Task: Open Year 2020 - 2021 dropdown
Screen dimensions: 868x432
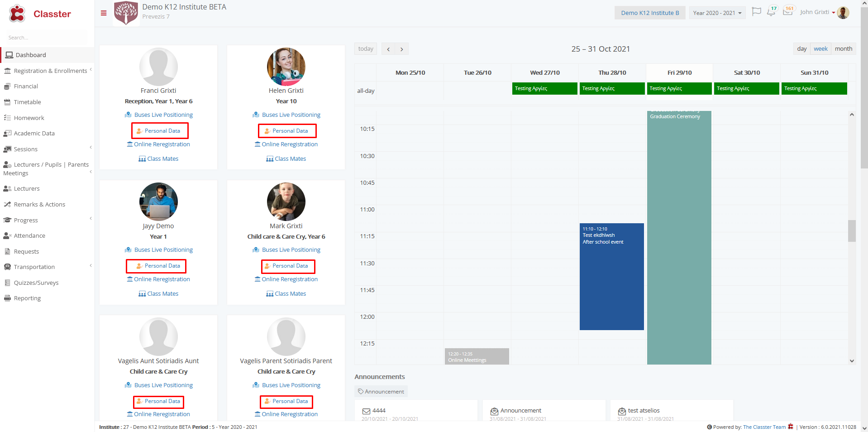Action: pyautogui.click(x=717, y=13)
